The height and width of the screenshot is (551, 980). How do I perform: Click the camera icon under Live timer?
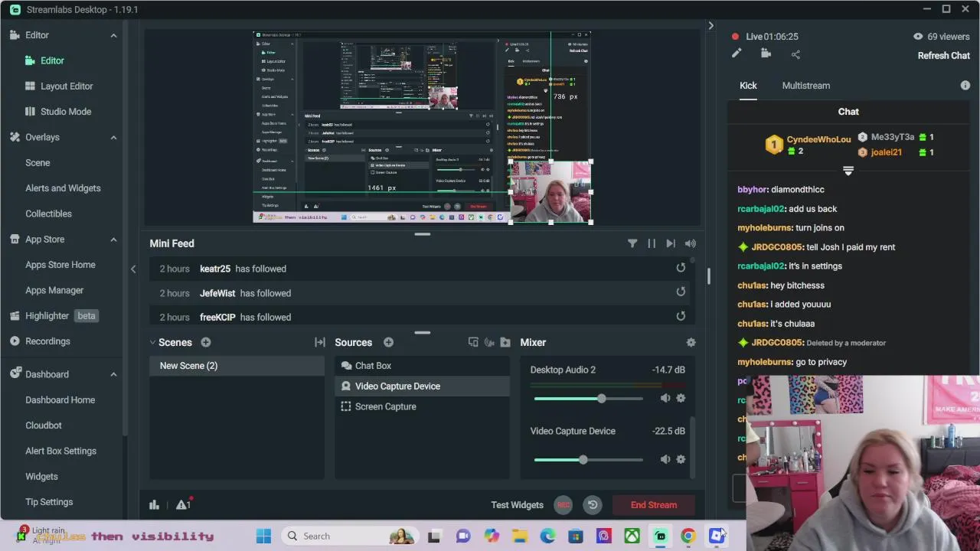click(x=766, y=54)
